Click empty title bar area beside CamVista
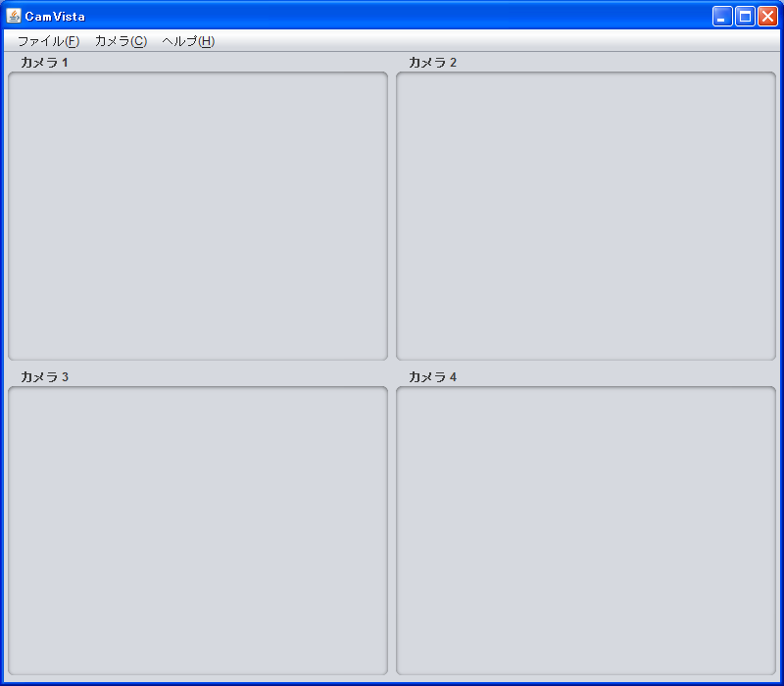Image resolution: width=784 pixels, height=686 pixels. [x=392, y=17]
